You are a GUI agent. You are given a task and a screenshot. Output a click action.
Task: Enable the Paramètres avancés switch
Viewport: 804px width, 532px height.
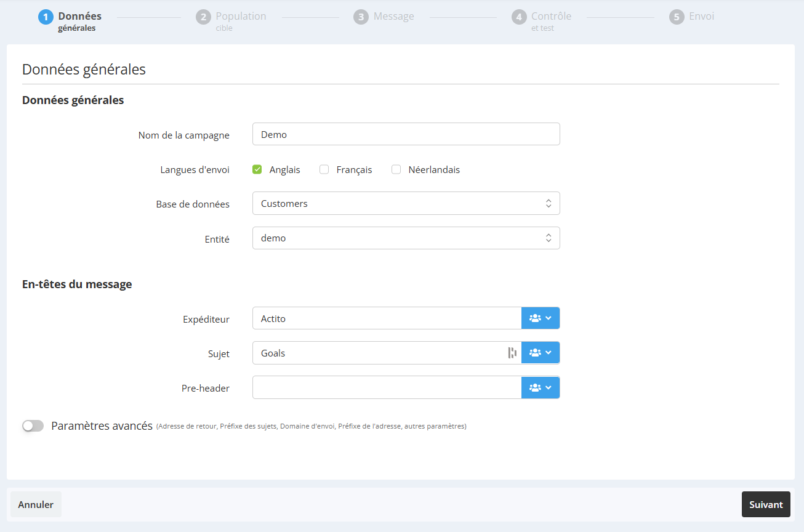click(x=33, y=425)
